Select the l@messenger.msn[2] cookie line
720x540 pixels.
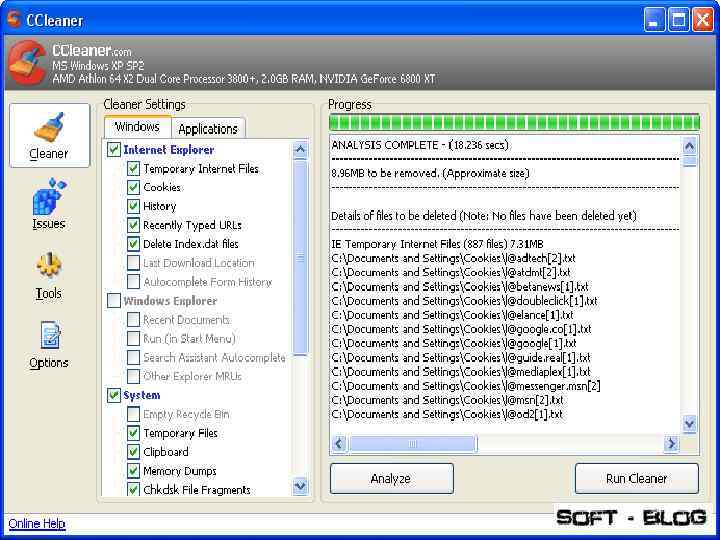(x=466, y=386)
